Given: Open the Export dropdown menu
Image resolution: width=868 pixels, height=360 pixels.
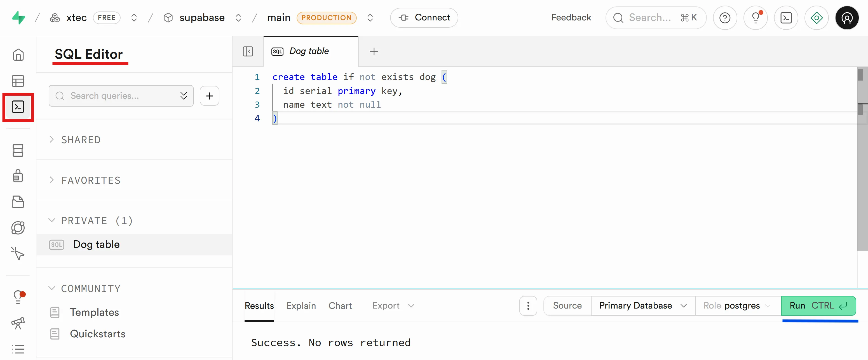Looking at the screenshot, I should point(393,305).
